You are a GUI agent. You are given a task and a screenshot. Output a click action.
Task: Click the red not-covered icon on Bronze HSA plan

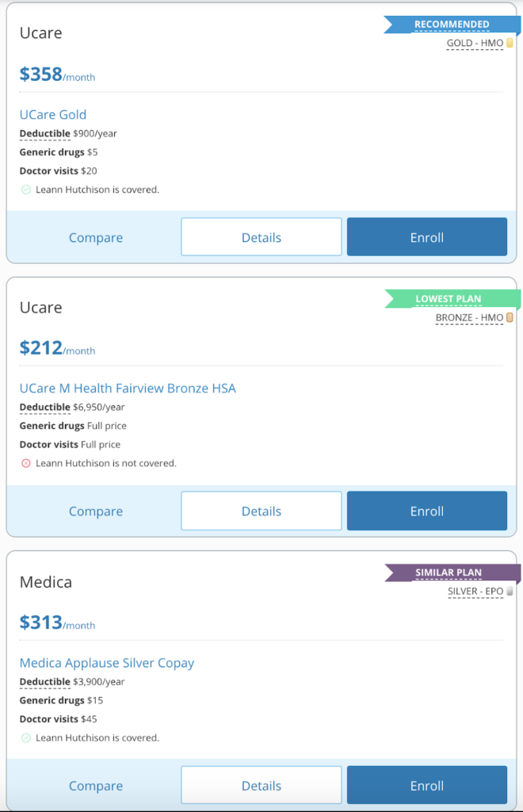(25, 463)
